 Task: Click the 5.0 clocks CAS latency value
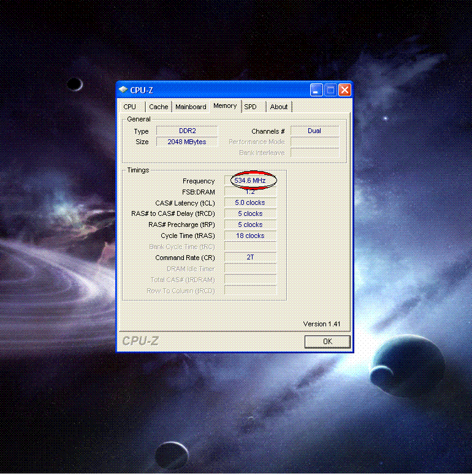250,203
